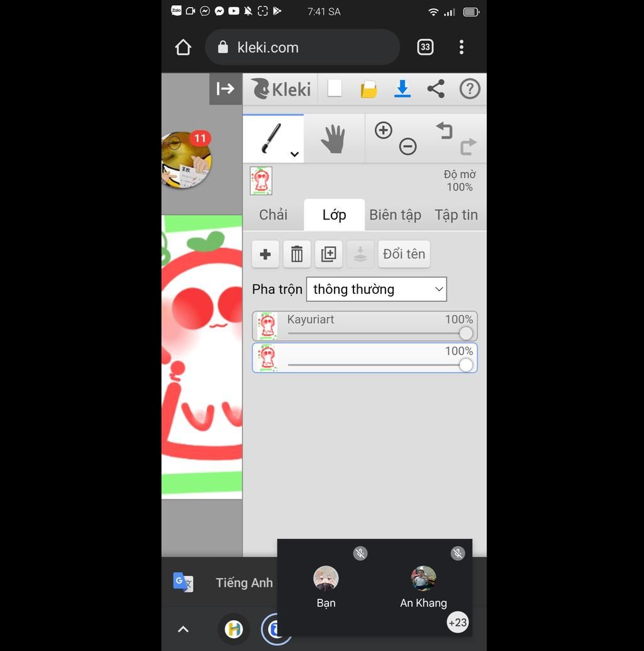Click the padlock site info icon
644x651 pixels.
point(223,47)
